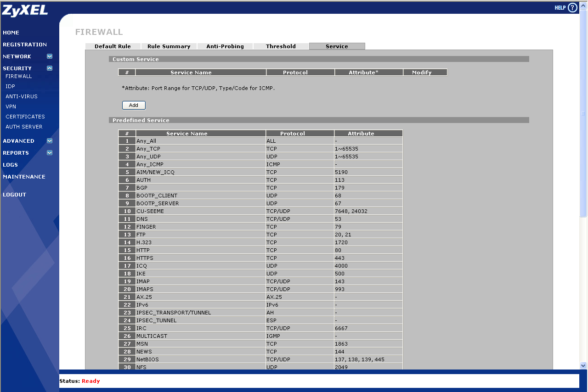
Task: Select the BOOTP_CLIENT service name
Action: (157, 196)
